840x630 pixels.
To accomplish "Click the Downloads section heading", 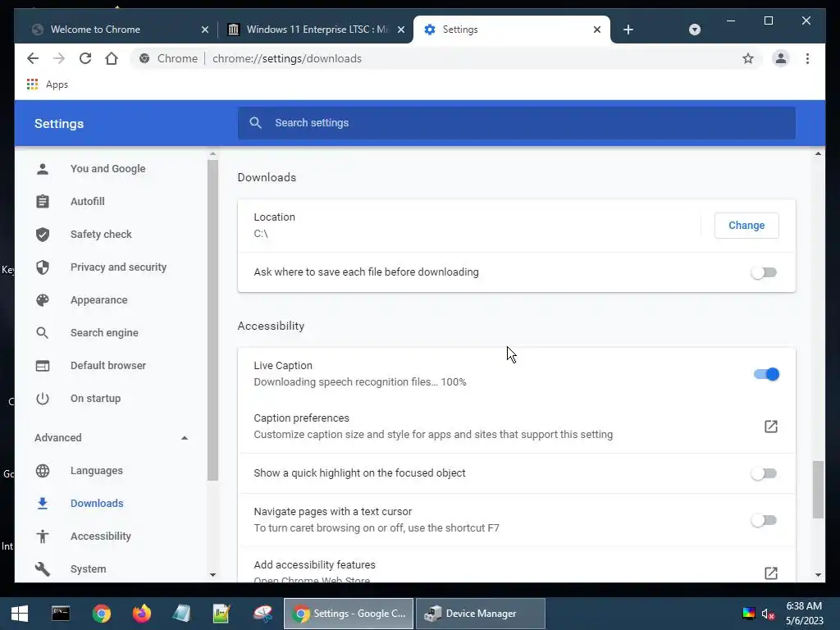I will (x=267, y=177).
